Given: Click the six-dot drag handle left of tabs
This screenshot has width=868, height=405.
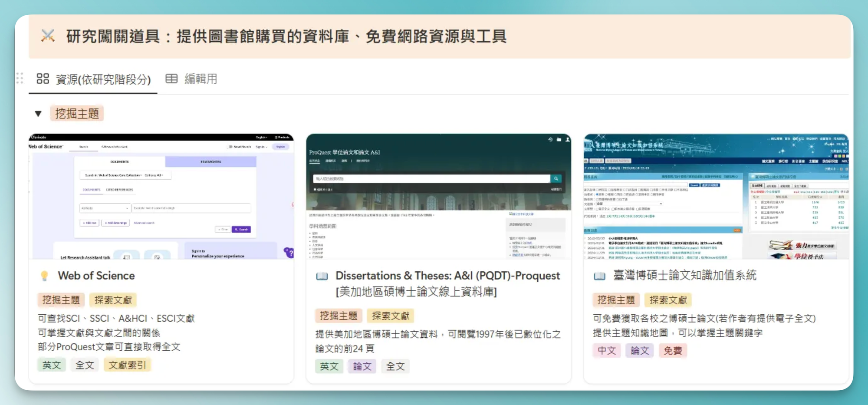Looking at the screenshot, I should click(20, 78).
